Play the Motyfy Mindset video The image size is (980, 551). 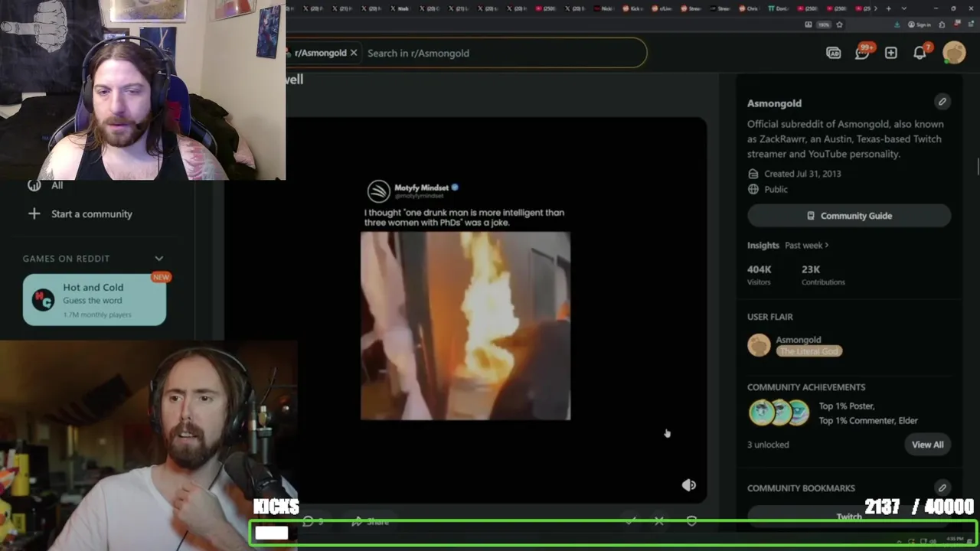coord(465,326)
